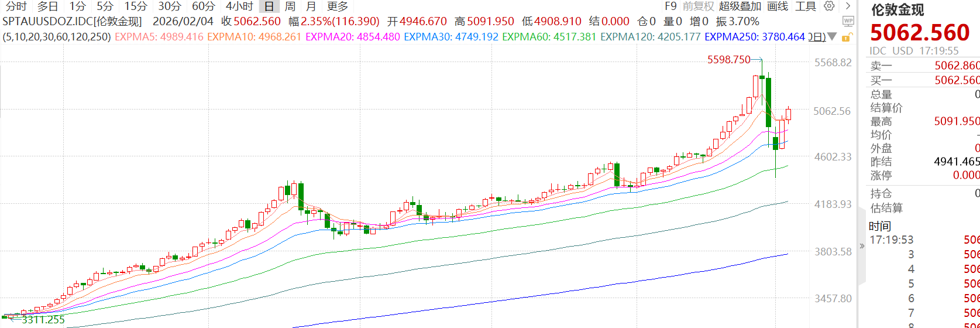Click the SPTAUUSDOZ.IDC[伦敦金现] symbol name
Image resolution: width=980 pixels, height=328 pixels.
coord(72,22)
